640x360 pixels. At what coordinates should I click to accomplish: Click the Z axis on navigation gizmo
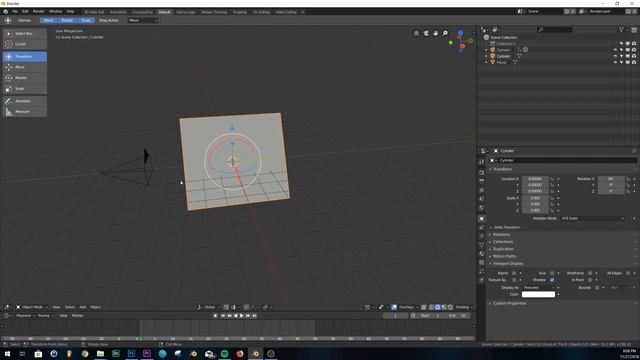point(460,33)
